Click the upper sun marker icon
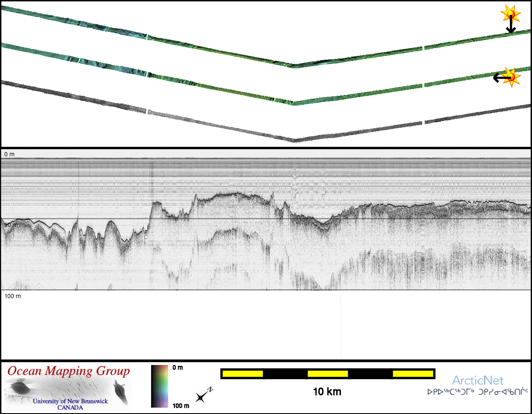 510,14
